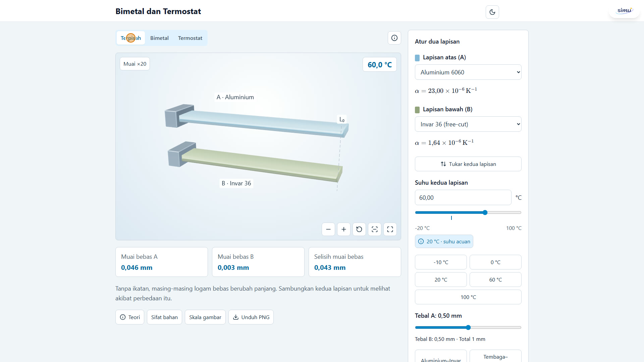Screen dimensions: 644x362
Task: Open Sifat bahan properties
Action: coord(164,317)
